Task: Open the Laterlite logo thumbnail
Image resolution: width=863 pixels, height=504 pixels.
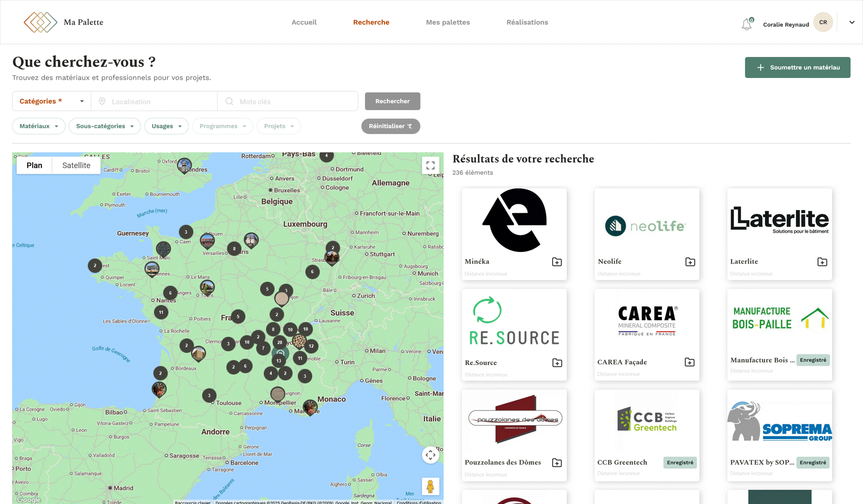Action: (779, 220)
